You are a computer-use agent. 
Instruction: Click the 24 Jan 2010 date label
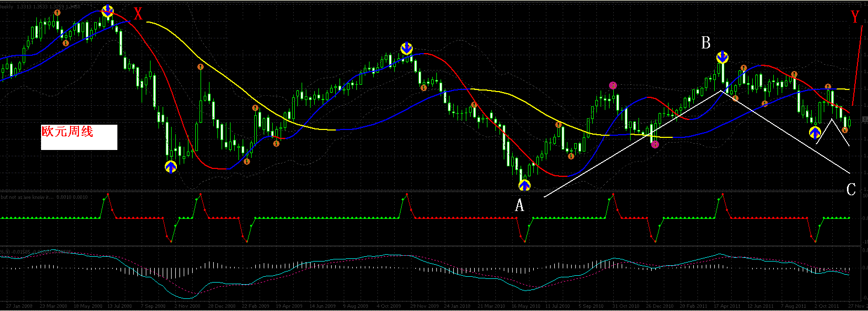457,306
